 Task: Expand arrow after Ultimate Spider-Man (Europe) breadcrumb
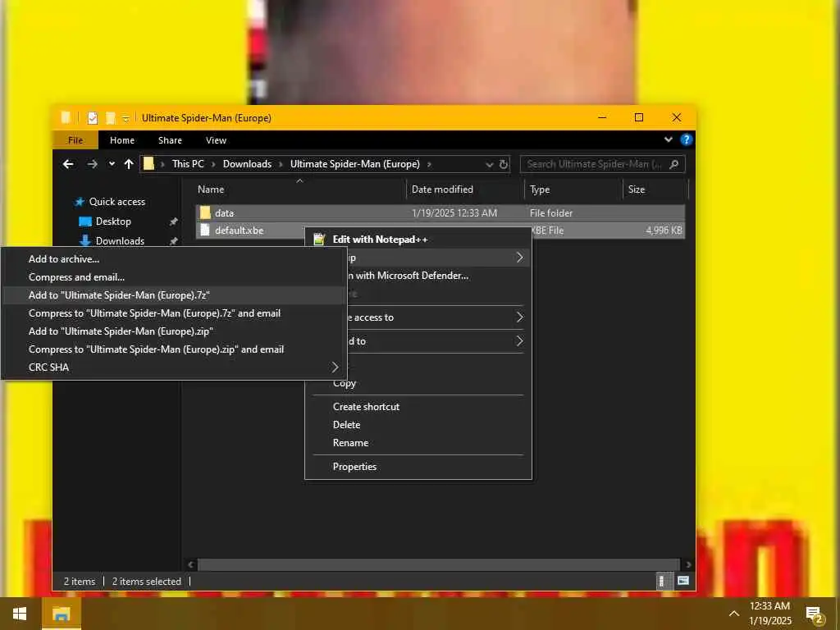click(x=428, y=164)
